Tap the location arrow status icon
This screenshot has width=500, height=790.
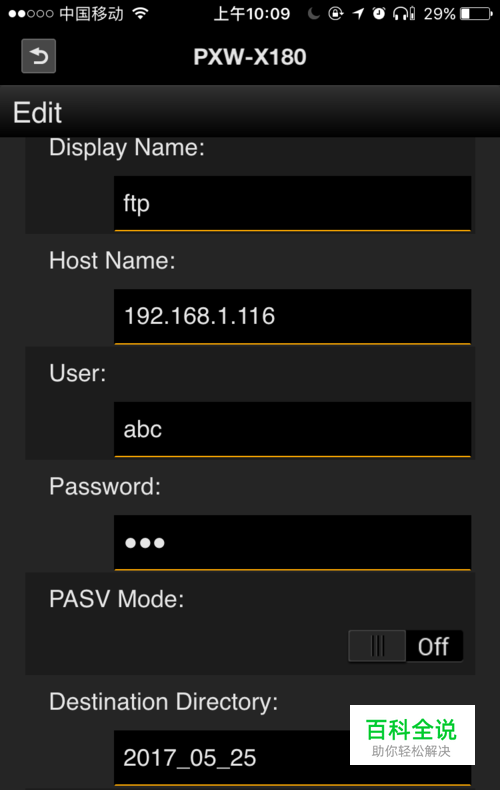point(358,14)
